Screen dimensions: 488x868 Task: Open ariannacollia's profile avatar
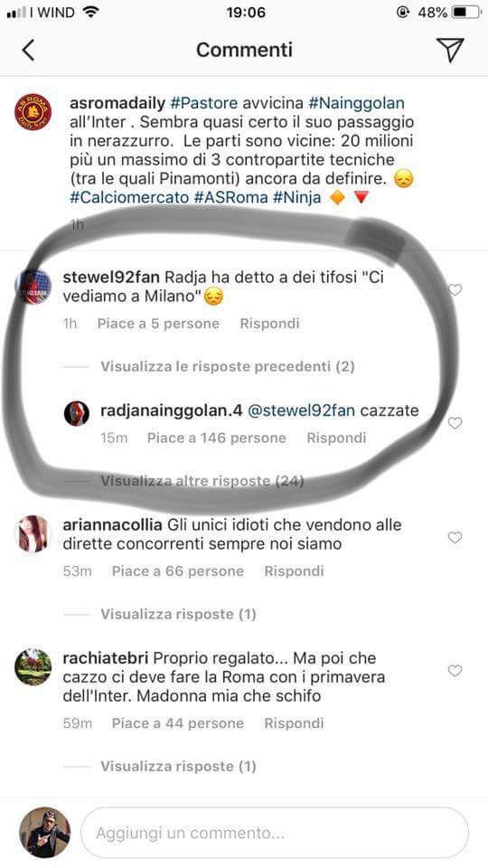[x=33, y=534]
